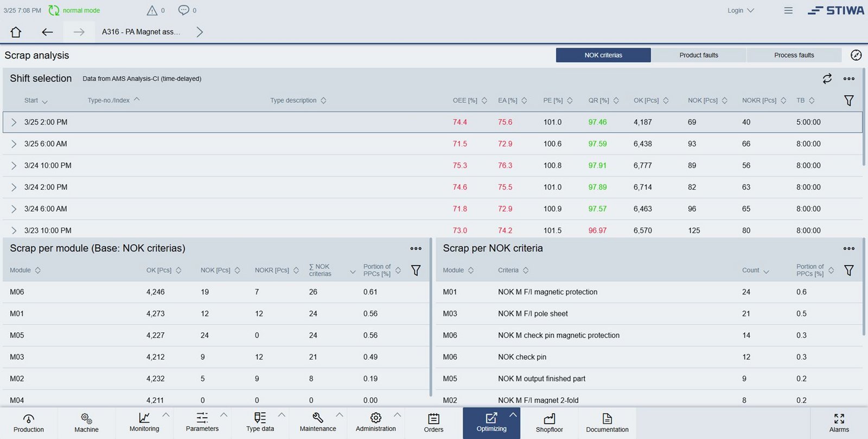Viewport: 868px width, 439px height.
Task: Open the Shopfloor section
Action: click(549, 423)
